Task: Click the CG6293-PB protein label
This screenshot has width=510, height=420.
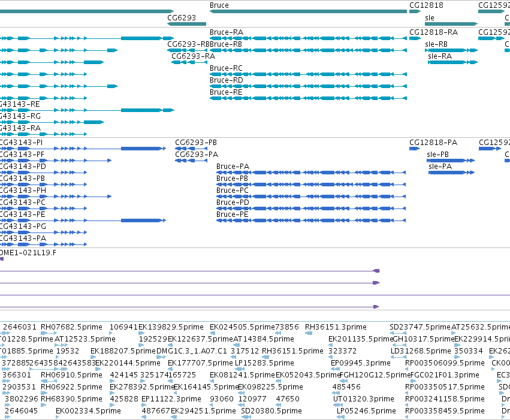Action: click(x=196, y=143)
